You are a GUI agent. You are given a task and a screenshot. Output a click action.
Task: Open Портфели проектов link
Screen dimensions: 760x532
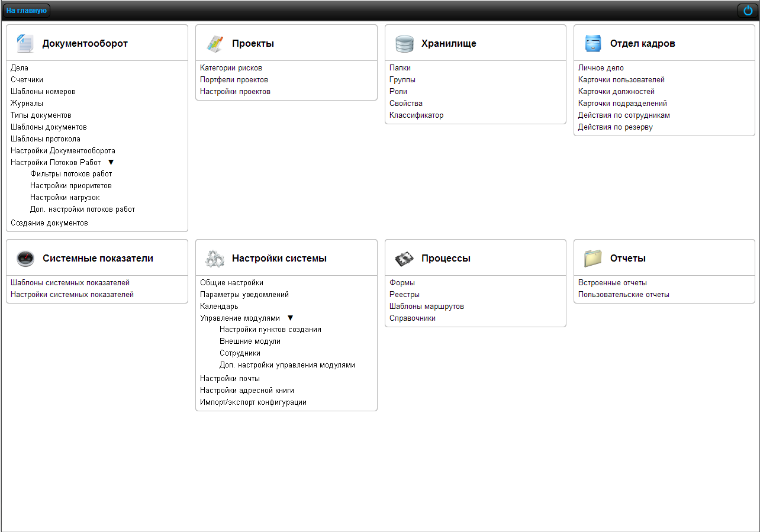pos(234,80)
